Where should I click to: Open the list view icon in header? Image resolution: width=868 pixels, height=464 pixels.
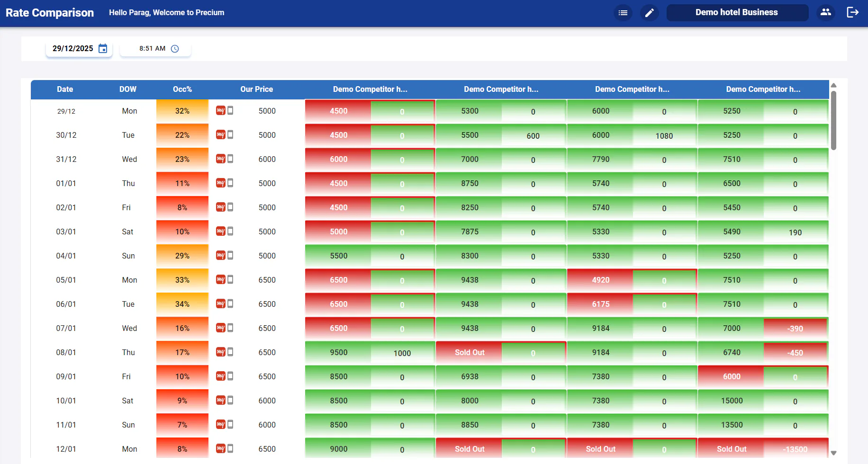[x=623, y=13]
